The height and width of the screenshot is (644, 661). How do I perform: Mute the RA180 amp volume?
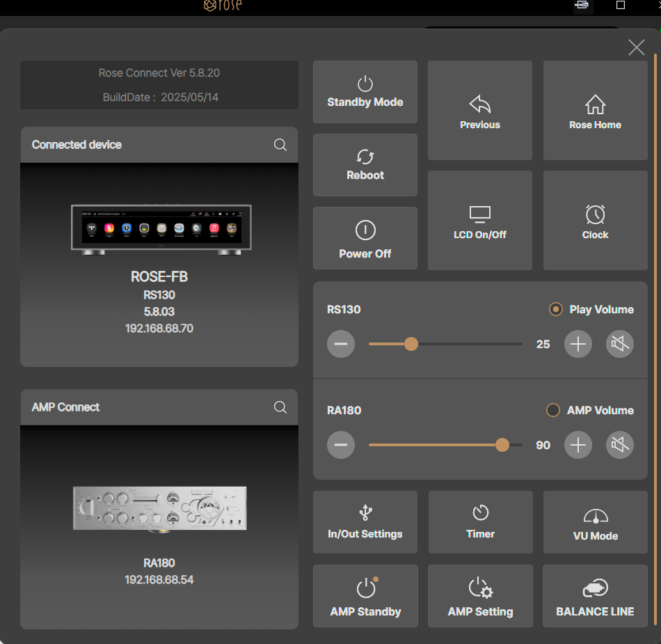click(x=620, y=445)
